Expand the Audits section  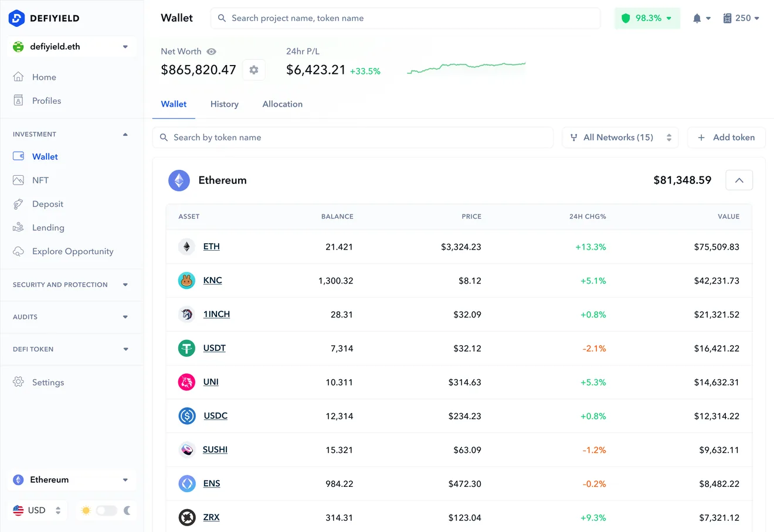[125, 317]
